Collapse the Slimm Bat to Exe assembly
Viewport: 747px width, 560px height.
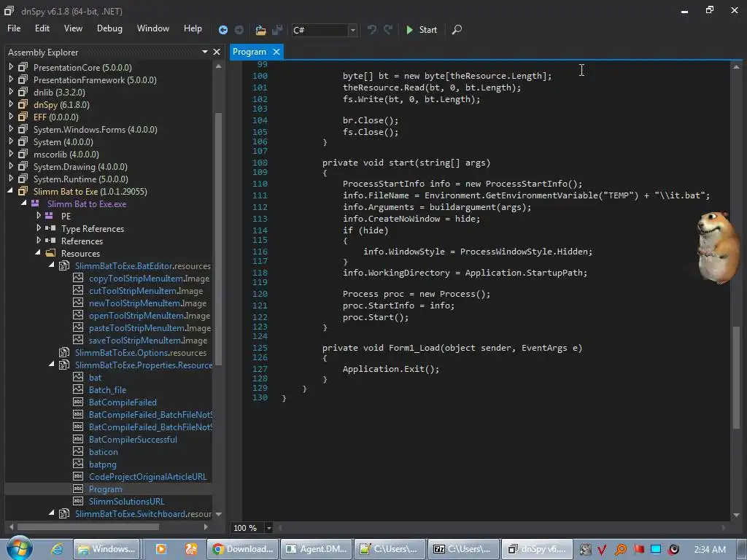[x=10, y=191]
